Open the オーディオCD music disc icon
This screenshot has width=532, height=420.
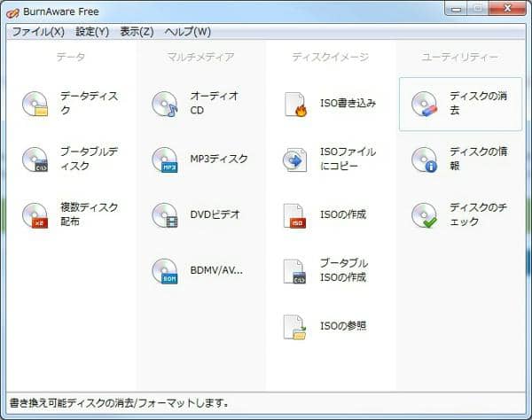pos(165,104)
